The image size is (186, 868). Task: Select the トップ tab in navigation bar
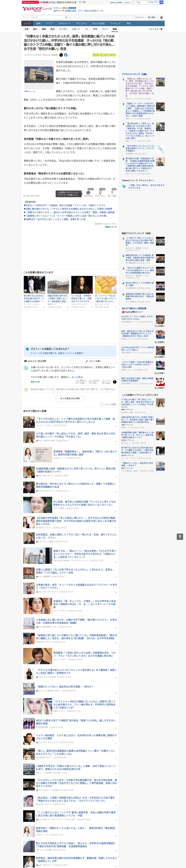tap(27, 24)
